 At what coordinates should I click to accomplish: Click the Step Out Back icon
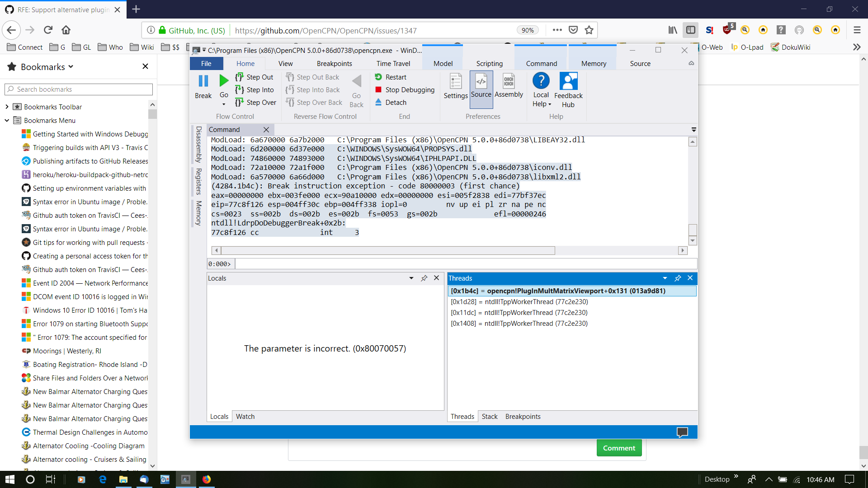pyautogui.click(x=290, y=77)
